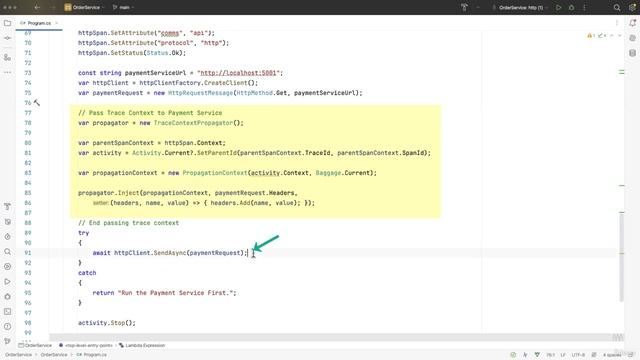Run the OrderService configuration play icon

(558, 7)
